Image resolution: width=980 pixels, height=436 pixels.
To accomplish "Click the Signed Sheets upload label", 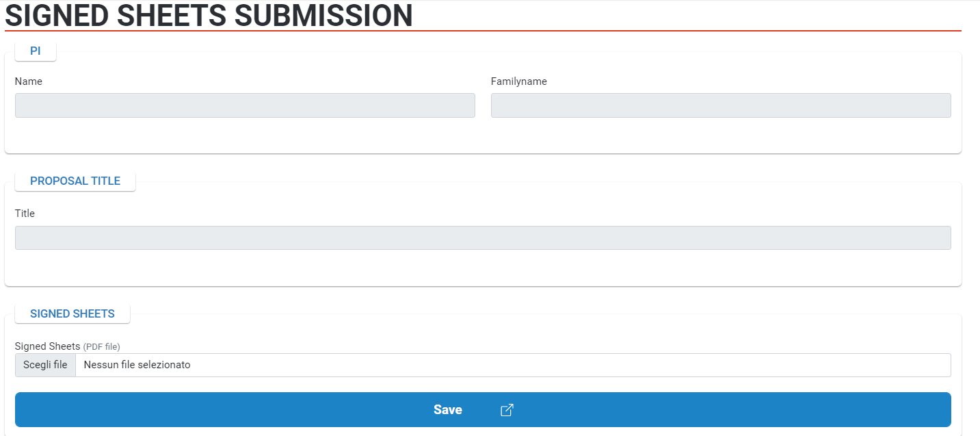I will [x=47, y=346].
